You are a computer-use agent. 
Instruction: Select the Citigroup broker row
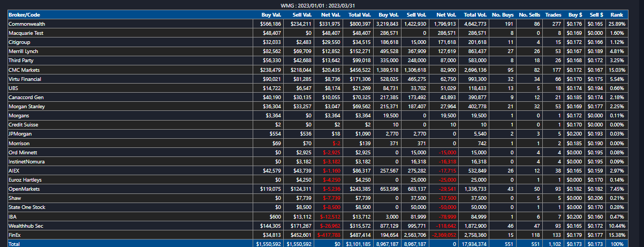[317, 42]
